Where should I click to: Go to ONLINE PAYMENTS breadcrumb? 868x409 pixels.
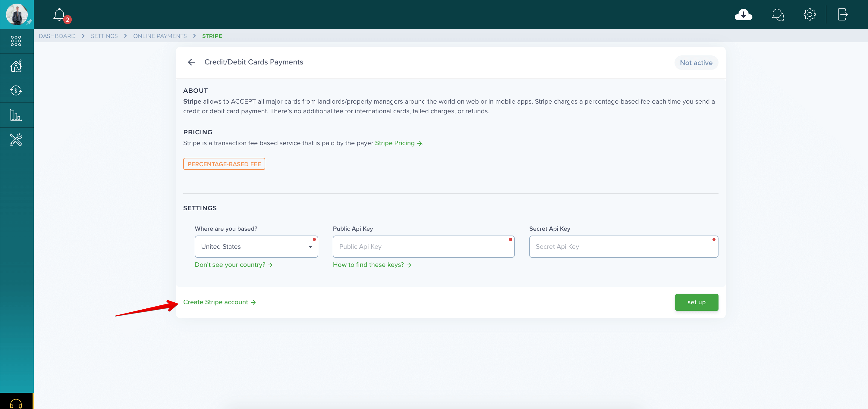pos(160,36)
